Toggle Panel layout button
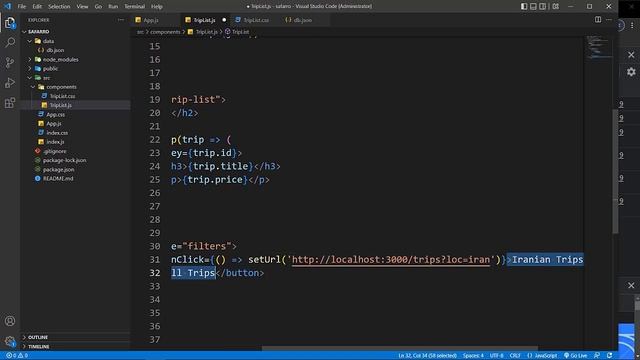Screen dimensions: 640x360 [x=533, y=6]
